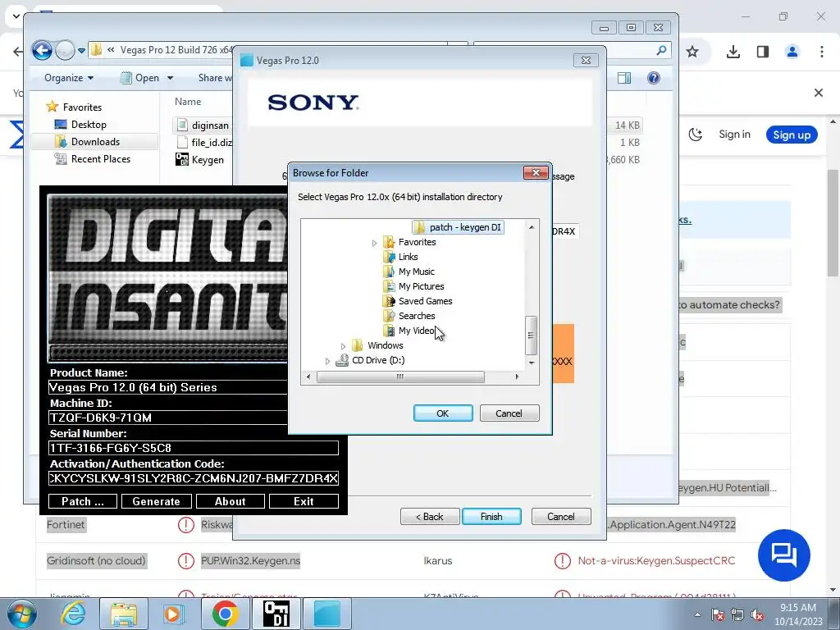Open Windows Media Player taskbar icon

pos(174,614)
